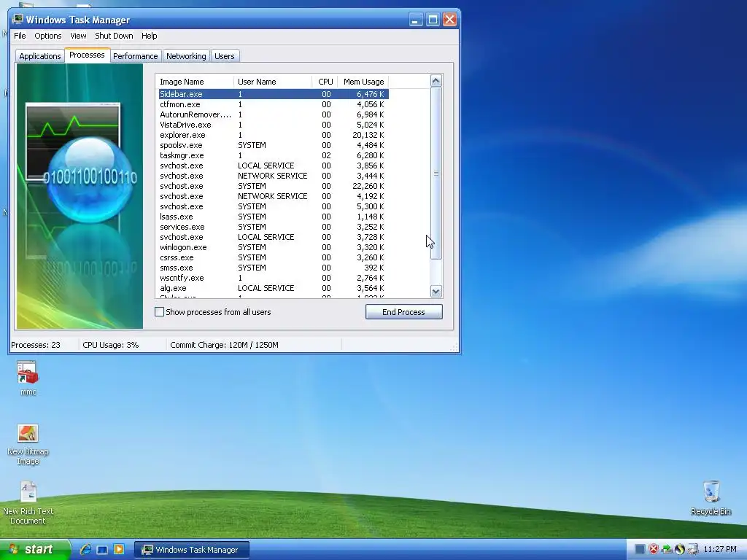The height and width of the screenshot is (560, 747).
Task: Select the explorer.exe process row
Action: tap(274, 135)
